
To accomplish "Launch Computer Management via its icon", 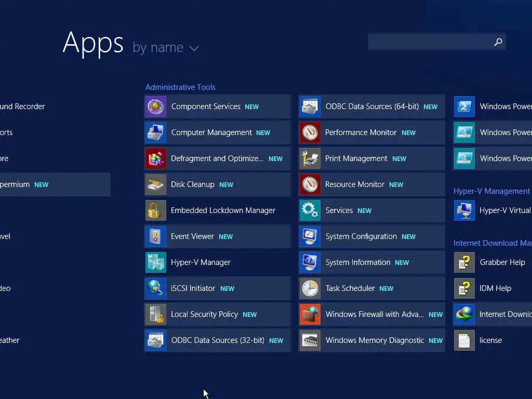I will [x=156, y=132].
